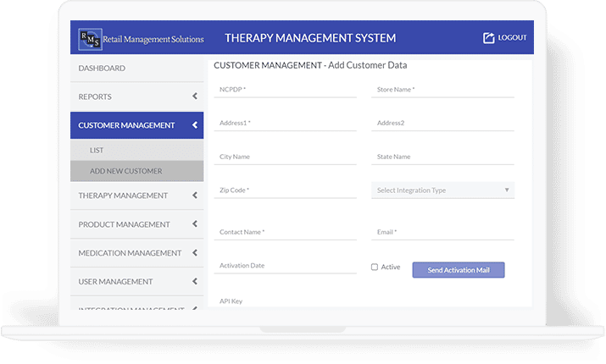The width and height of the screenshot is (606, 364).
Task: Collapse the Customer Management chevron
Action: 195,125
